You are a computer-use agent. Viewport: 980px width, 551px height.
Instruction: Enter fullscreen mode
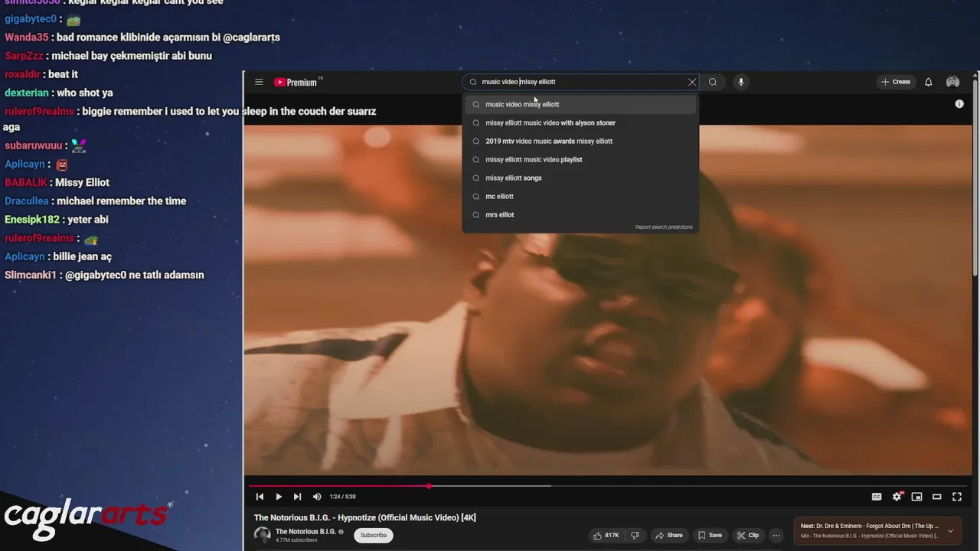(x=957, y=497)
